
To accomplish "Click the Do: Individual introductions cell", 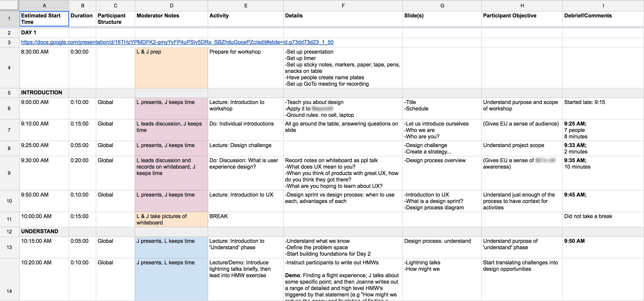I will click(245, 130).
